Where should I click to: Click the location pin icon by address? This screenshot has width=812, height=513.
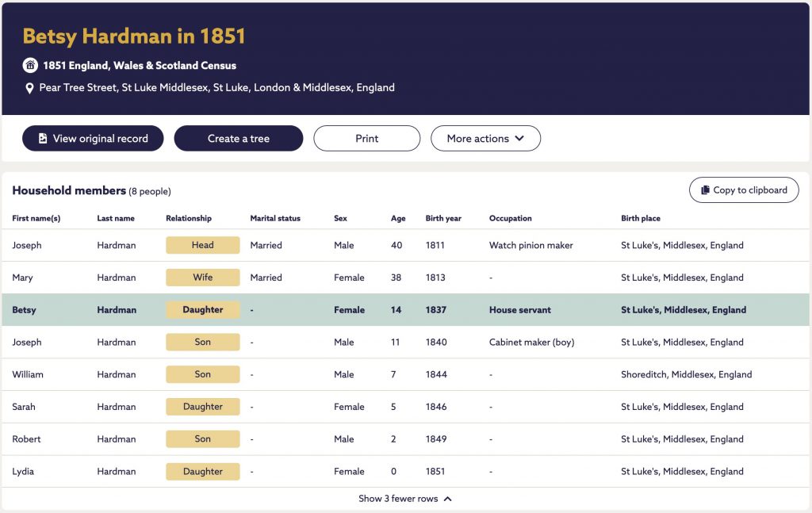[29, 88]
